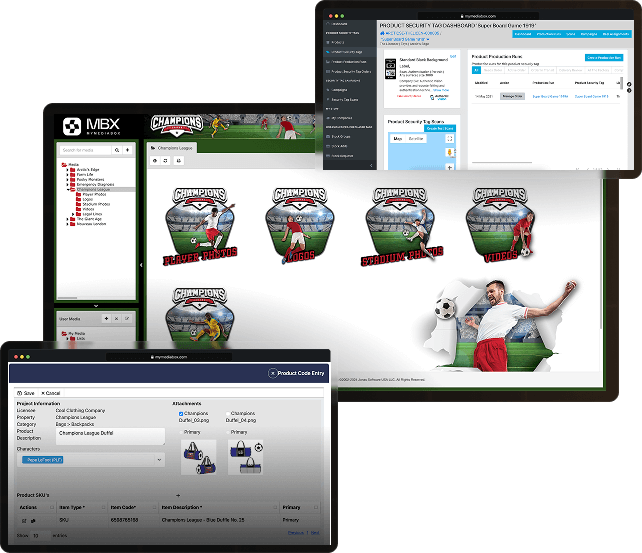Switch the scan map to Satellite view
642x553 pixels.
(416, 139)
